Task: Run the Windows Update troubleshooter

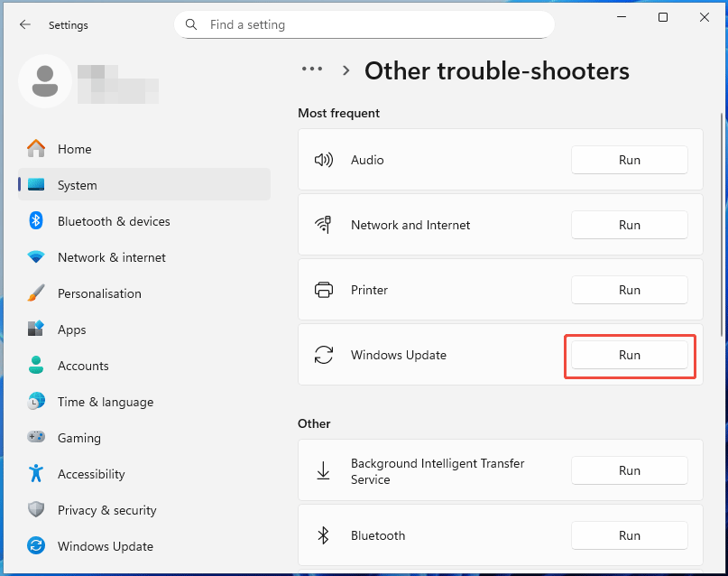Action: point(629,355)
